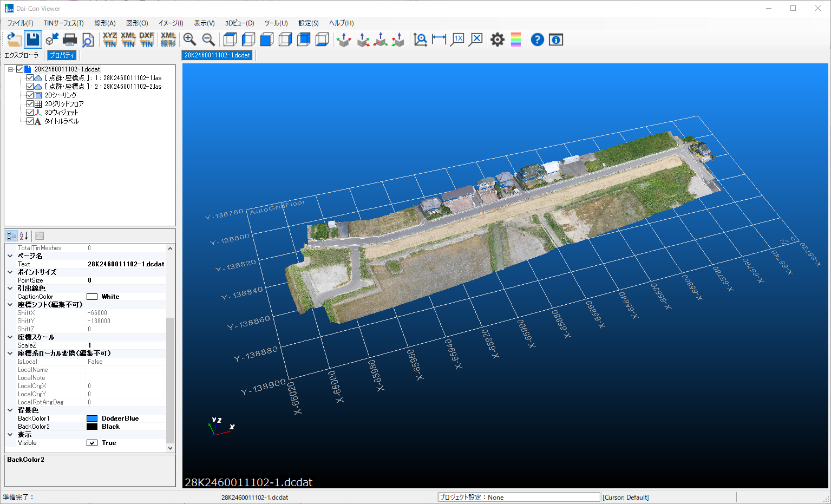Click the Save floppy disk icon

pyautogui.click(x=33, y=40)
